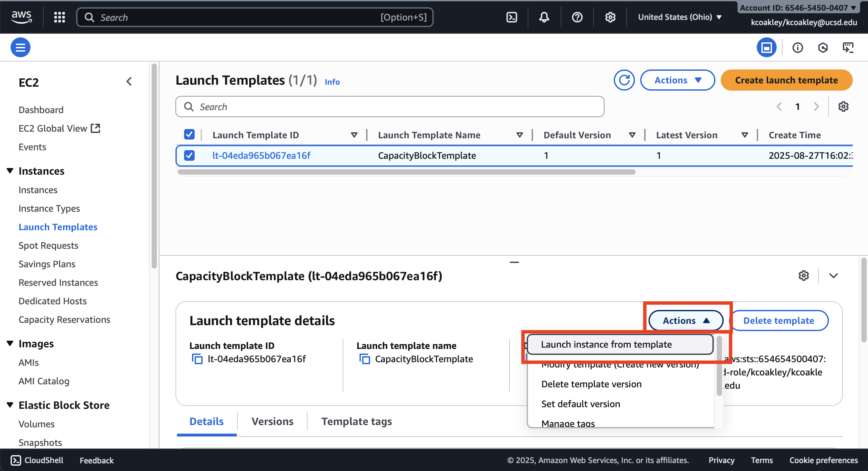The image size is (868, 471).
Task: Open the notifications bell
Action: (x=544, y=17)
